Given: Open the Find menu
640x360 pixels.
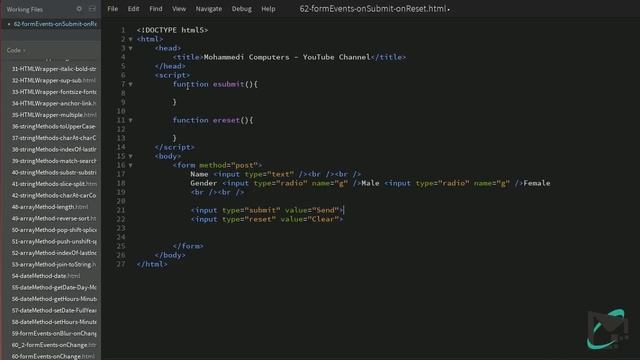Looking at the screenshot, I should [x=156, y=9].
